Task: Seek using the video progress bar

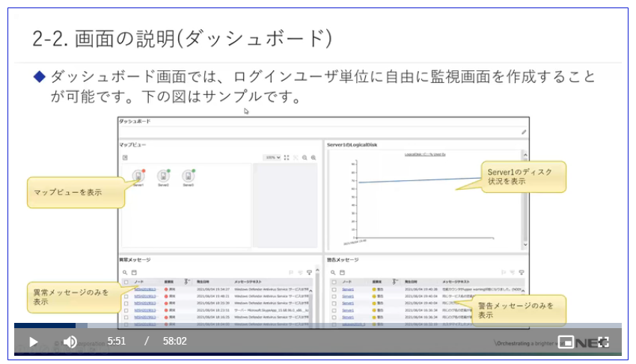Action: click(x=317, y=325)
